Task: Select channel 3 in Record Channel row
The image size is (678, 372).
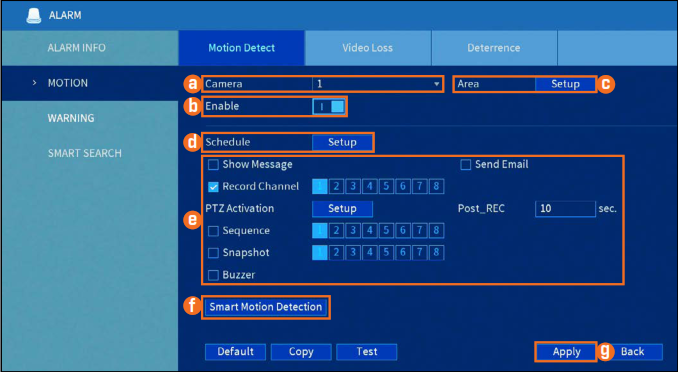Action: [353, 186]
